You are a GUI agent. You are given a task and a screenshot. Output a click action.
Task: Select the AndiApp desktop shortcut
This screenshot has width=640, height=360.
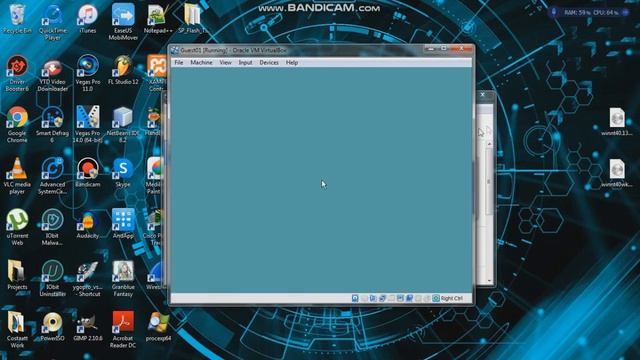[x=123, y=224]
